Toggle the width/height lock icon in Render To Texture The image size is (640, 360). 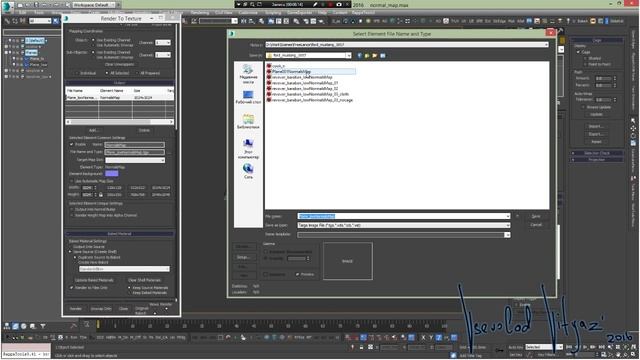(101, 195)
